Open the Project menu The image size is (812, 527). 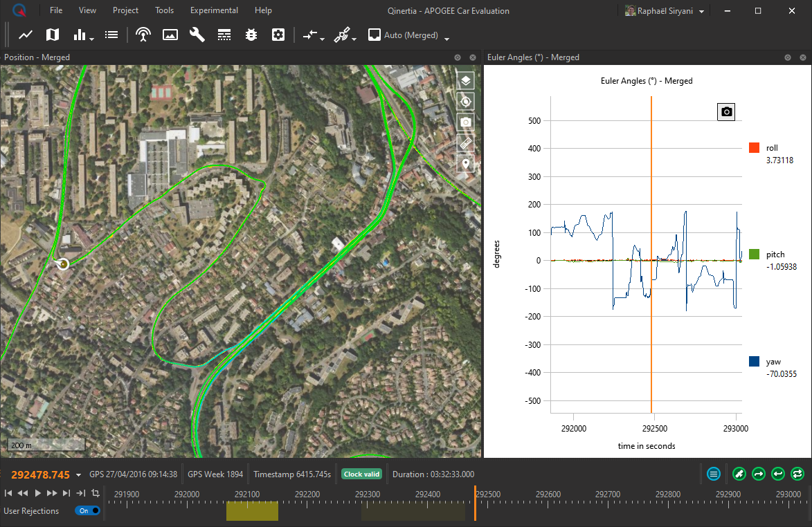(125, 10)
